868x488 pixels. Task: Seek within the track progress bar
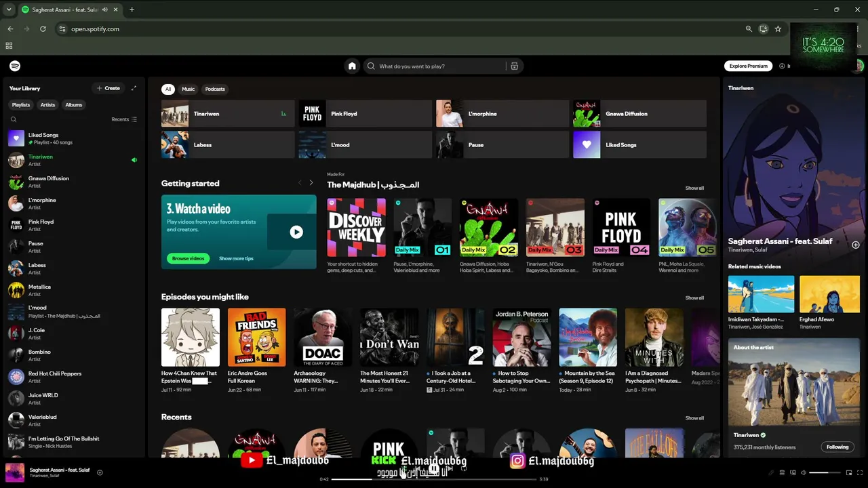(x=434, y=479)
